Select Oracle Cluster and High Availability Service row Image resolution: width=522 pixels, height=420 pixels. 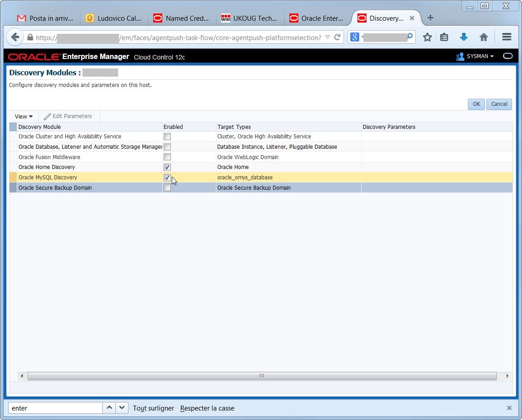261,137
